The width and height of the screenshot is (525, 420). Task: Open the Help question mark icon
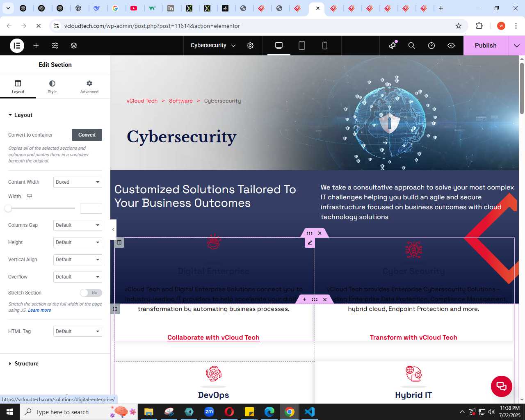coord(431,46)
